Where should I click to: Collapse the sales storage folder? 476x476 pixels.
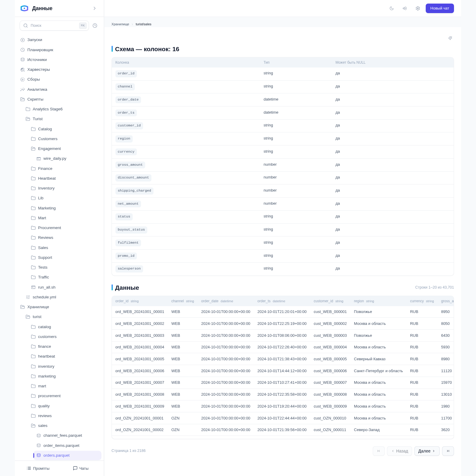(33, 426)
